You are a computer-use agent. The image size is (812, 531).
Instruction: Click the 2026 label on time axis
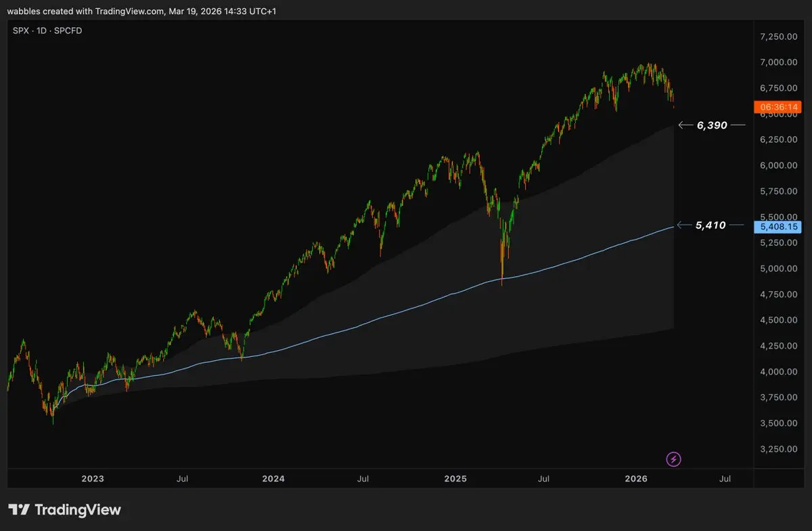[x=636, y=479]
